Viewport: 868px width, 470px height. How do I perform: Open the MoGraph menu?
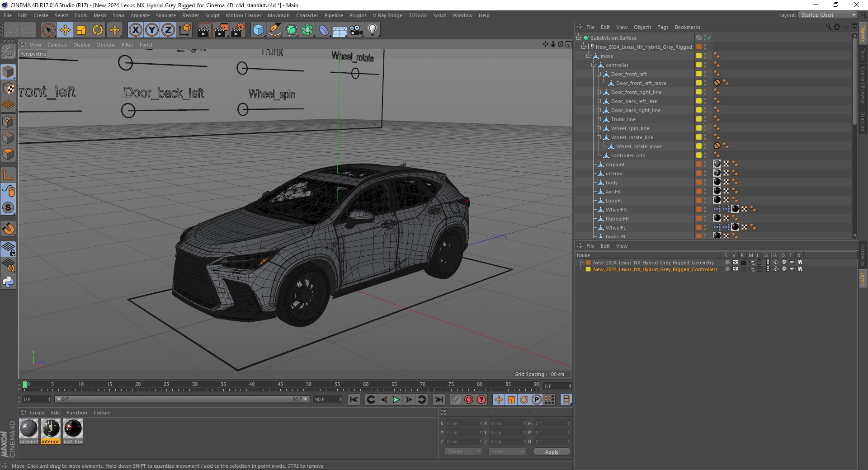278,15
